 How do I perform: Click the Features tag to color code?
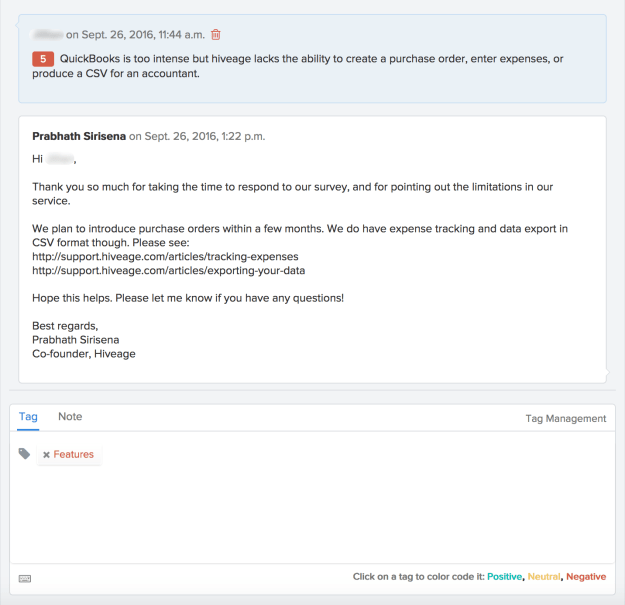click(x=74, y=455)
